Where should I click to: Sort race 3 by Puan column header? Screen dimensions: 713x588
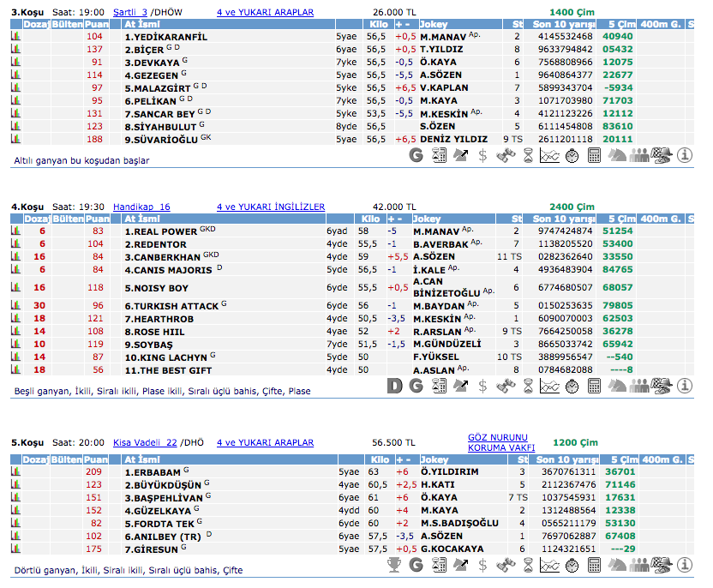pos(97,25)
